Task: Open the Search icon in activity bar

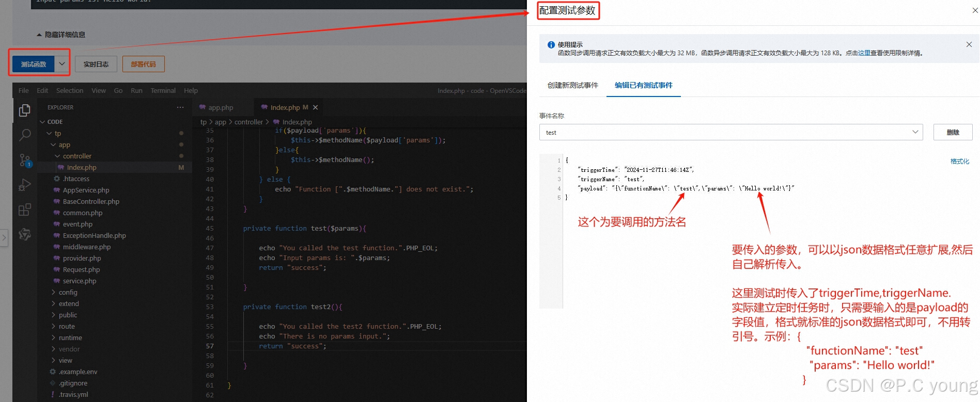Action: point(24,135)
